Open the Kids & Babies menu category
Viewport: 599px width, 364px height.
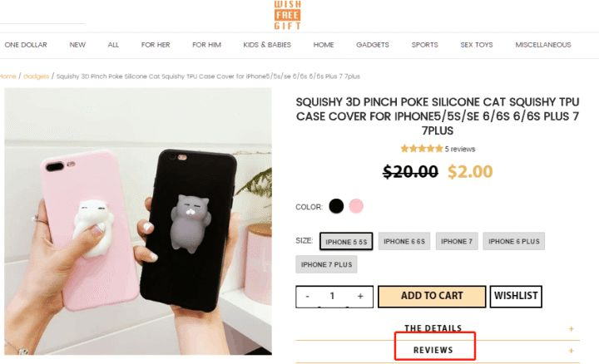(x=267, y=45)
